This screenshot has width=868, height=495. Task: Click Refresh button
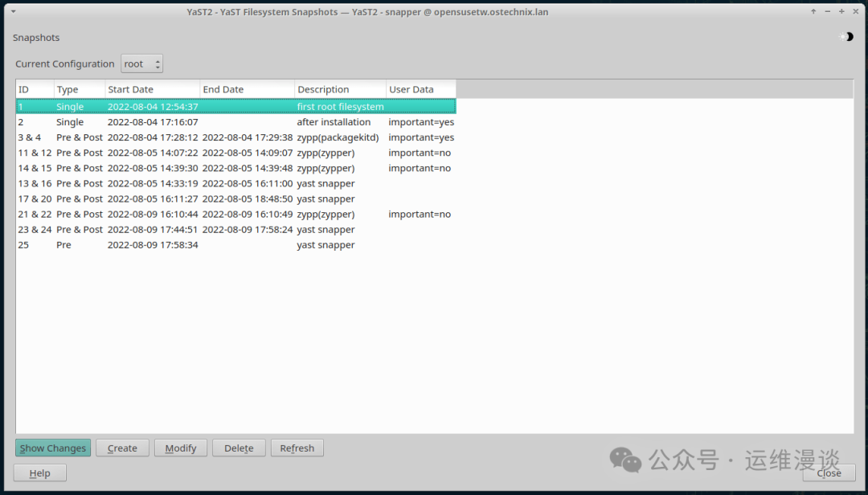click(x=297, y=448)
